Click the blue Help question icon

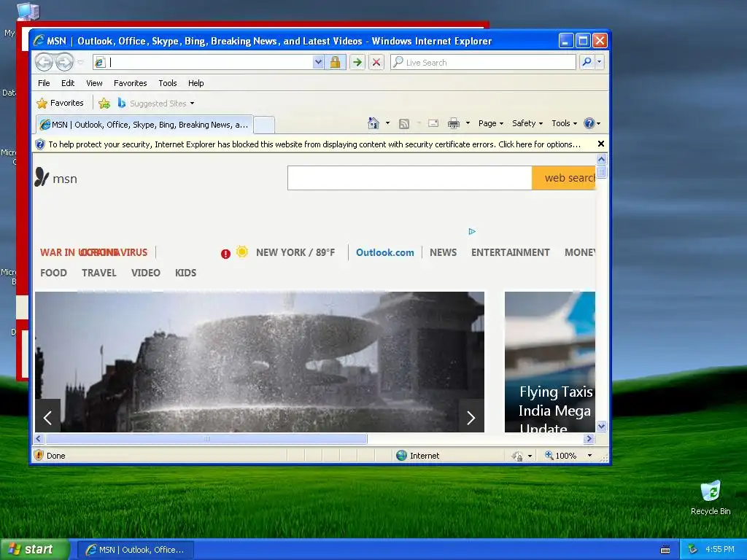[589, 123]
